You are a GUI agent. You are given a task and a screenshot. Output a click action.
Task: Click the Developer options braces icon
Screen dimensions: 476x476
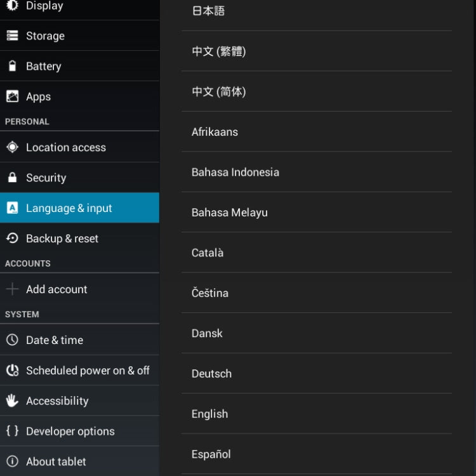[12, 431]
